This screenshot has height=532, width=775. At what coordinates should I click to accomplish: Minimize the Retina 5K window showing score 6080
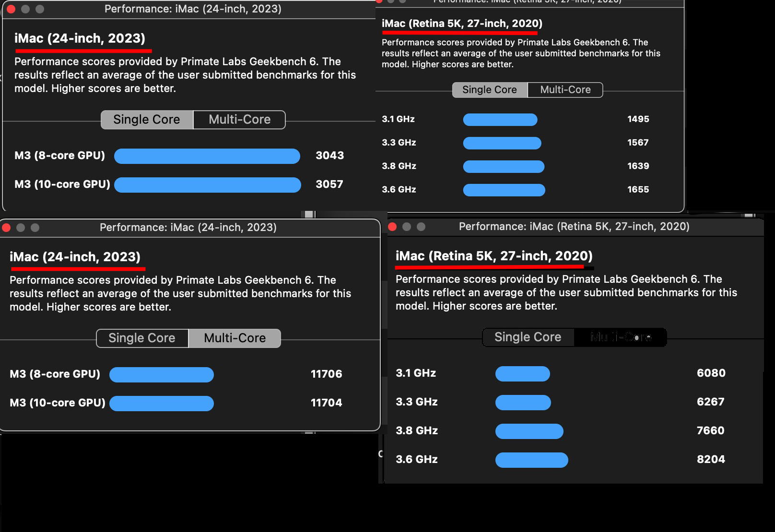(407, 227)
